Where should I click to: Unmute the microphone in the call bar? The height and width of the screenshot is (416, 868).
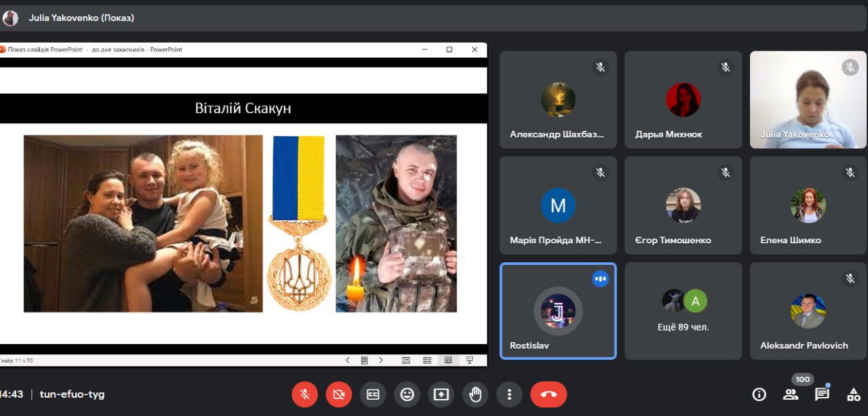pyautogui.click(x=305, y=394)
